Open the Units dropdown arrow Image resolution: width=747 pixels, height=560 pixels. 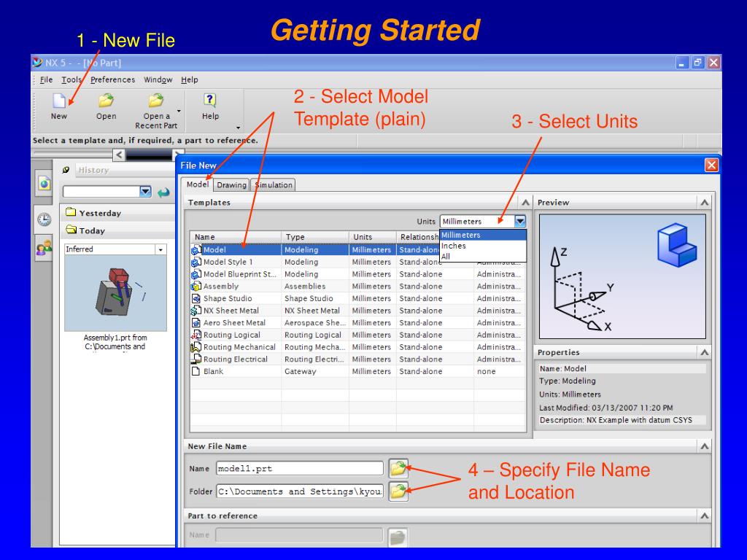click(519, 222)
